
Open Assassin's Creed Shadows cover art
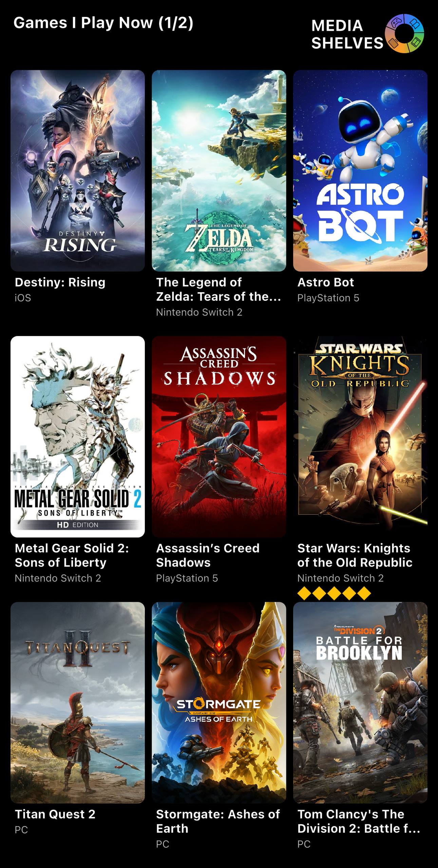pos(219,437)
